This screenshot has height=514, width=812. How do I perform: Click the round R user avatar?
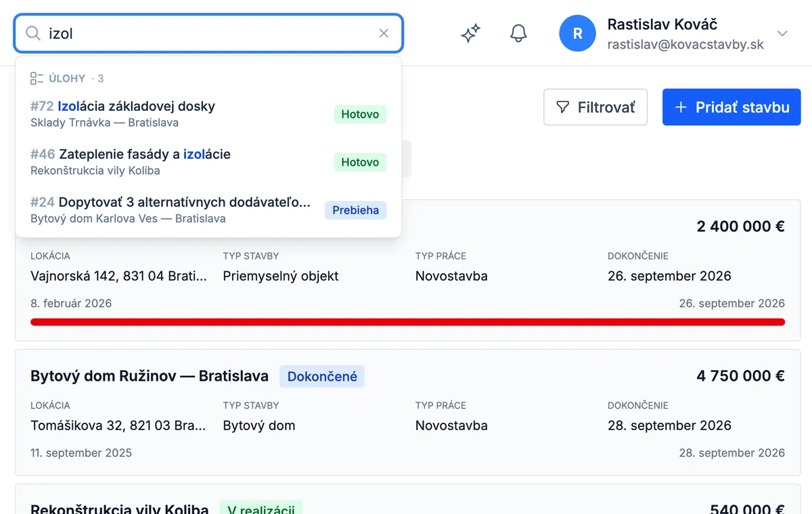[577, 33]
